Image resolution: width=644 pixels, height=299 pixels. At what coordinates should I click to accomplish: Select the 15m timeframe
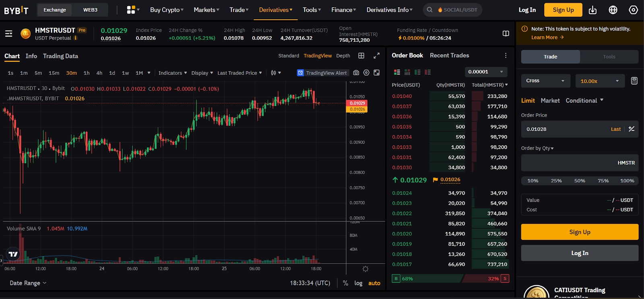[54, 73]
